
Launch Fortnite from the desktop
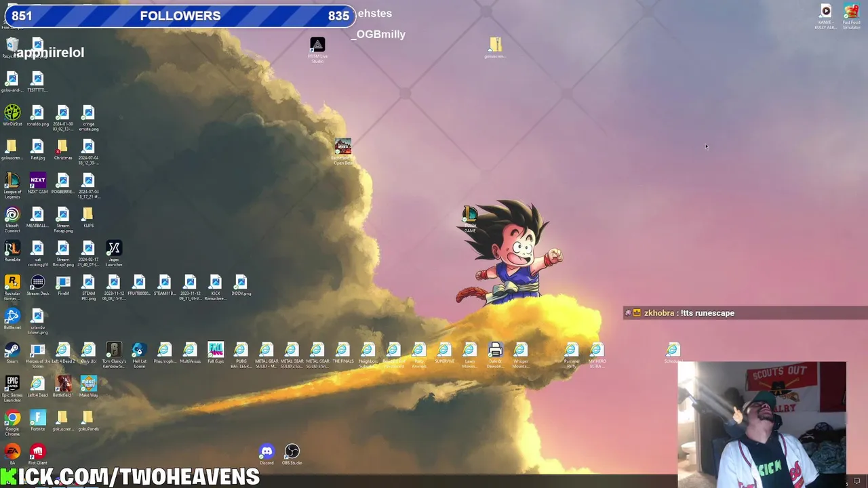point(37,420)
